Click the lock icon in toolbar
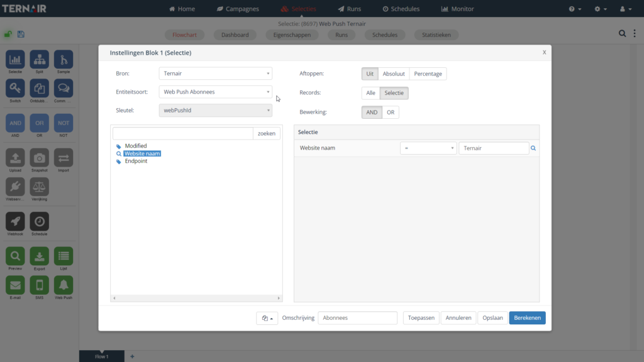The image size is (644, 362). click(8, 34)
